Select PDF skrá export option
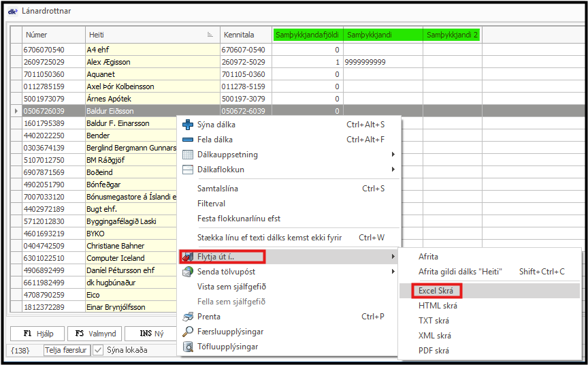The height and width of the screenshot is (365, 588). click(x=434, y=351)
